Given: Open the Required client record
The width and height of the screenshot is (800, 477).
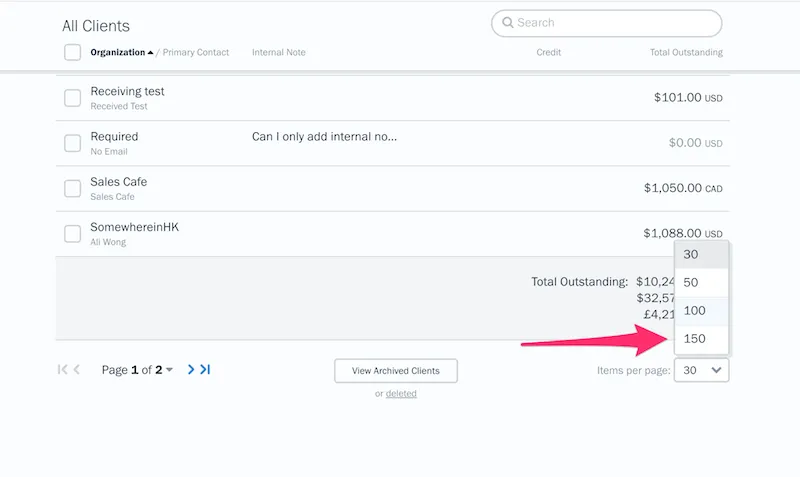Looking at the screenshot, I should [114, 136].
